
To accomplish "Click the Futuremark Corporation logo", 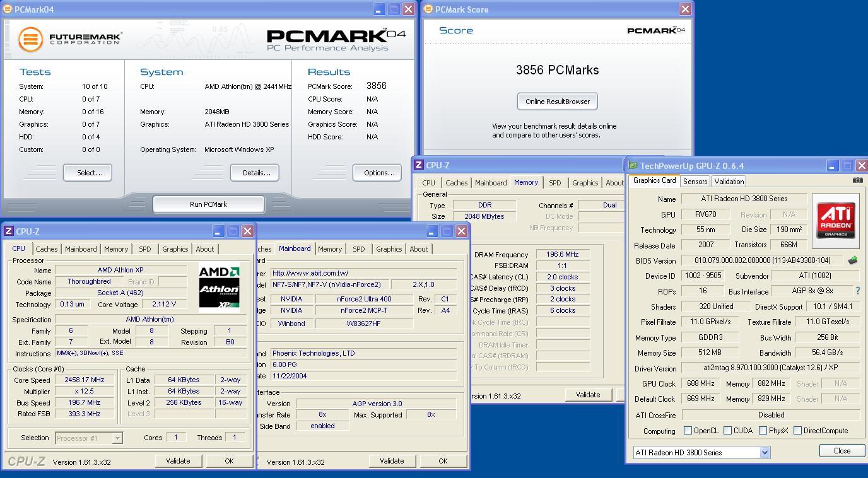I will [x=69, y=40].
